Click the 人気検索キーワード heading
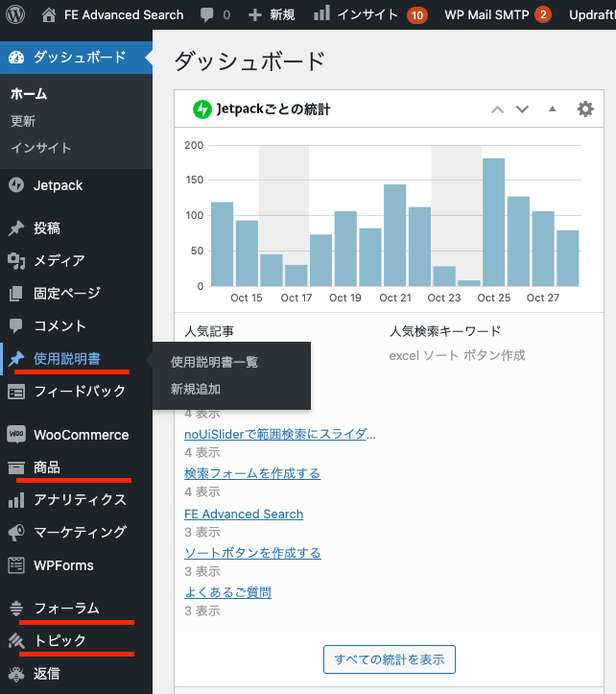Screen dimensions: 616x694 click(445, 331)
